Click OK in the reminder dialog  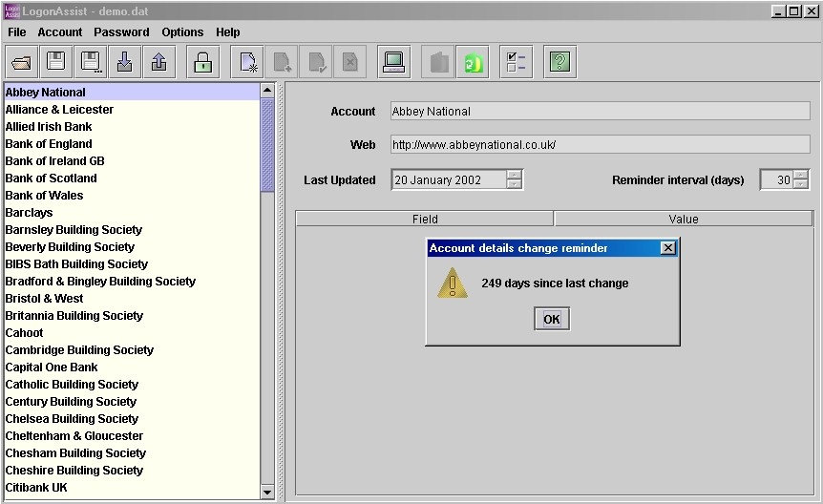pos(552,319)
